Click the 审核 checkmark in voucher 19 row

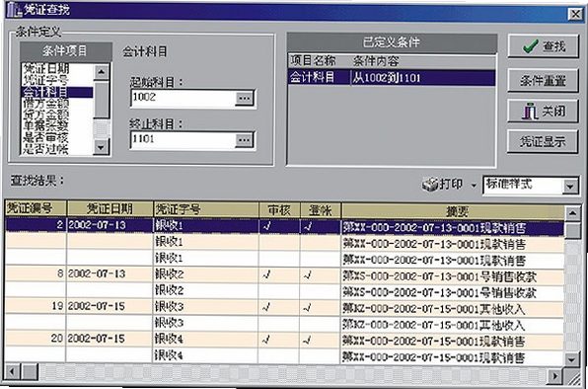pyautogui.click(x=267, y=308)
